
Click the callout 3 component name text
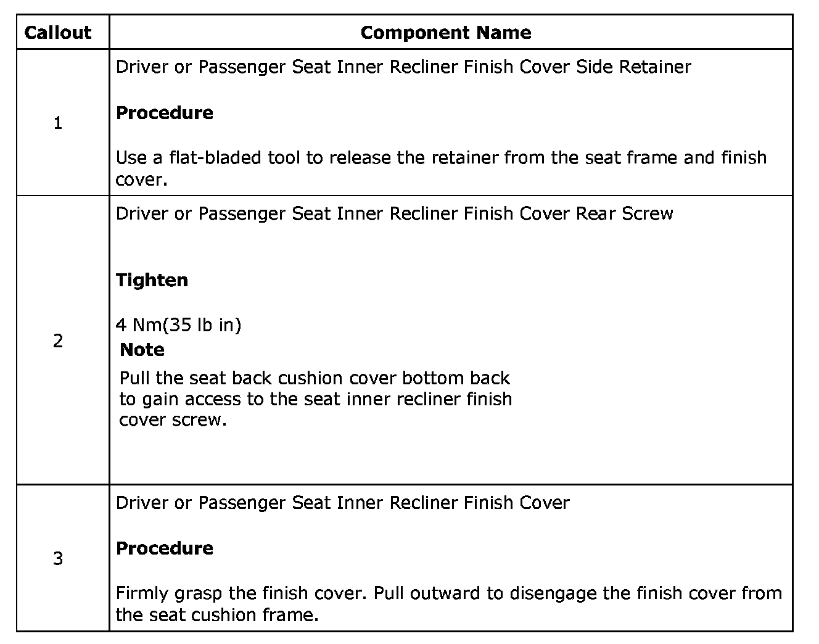point(342,503)
